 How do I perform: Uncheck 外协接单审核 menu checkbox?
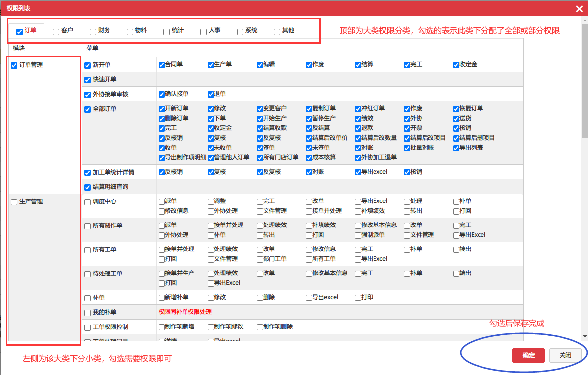(x=87, y=95)
